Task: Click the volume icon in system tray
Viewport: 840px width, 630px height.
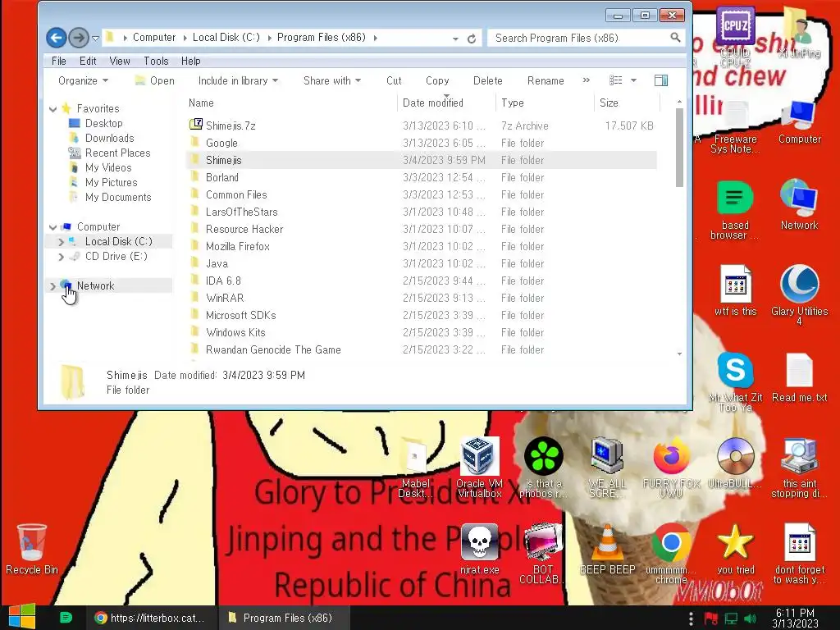Action: pyautogui.click(x=750, y=619)
